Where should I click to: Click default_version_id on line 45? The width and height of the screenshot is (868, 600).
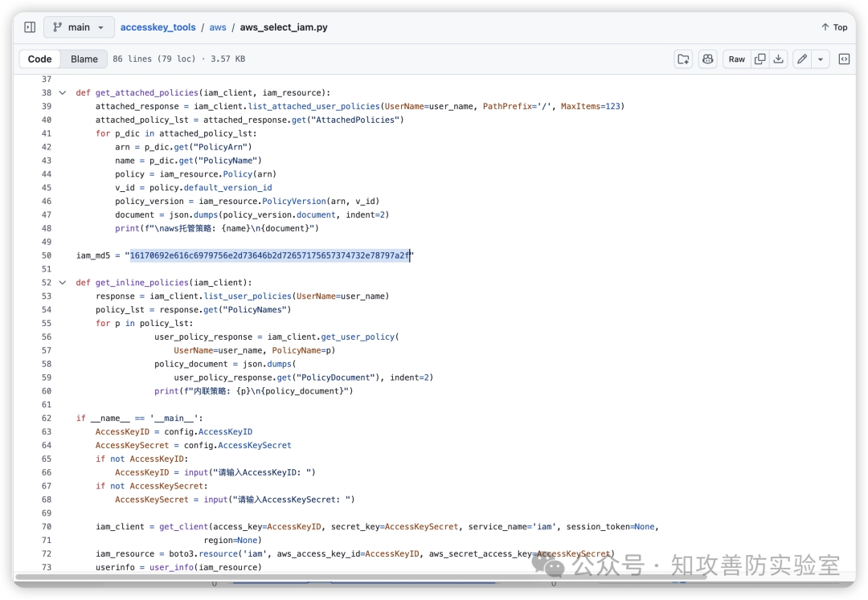pyautogui.click(x=228, y=187)
